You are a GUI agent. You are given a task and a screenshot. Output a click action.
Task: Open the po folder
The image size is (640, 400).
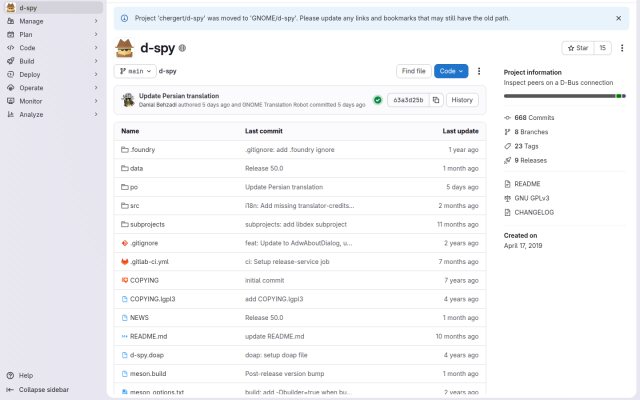point(134,187)
